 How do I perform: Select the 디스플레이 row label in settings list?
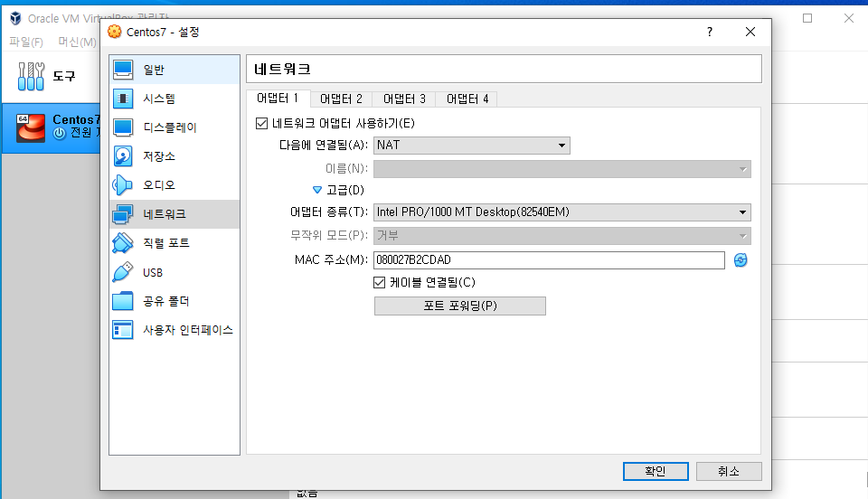click(x=170, y=127)
